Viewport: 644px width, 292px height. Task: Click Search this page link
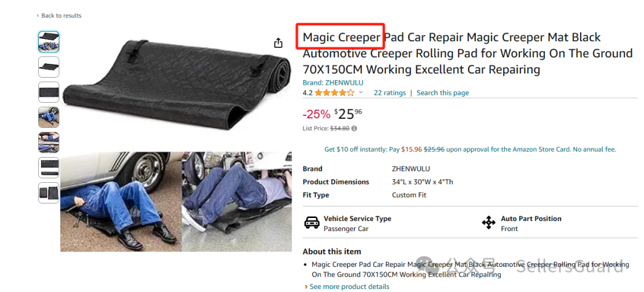(x=442, y=93)
